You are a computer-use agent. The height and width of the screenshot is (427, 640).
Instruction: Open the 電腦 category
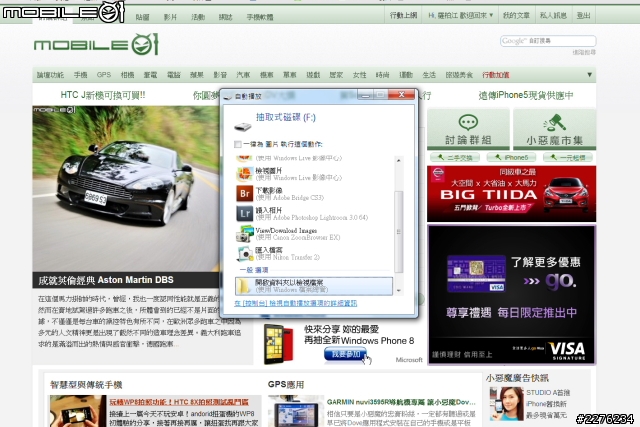click(173, 75)
